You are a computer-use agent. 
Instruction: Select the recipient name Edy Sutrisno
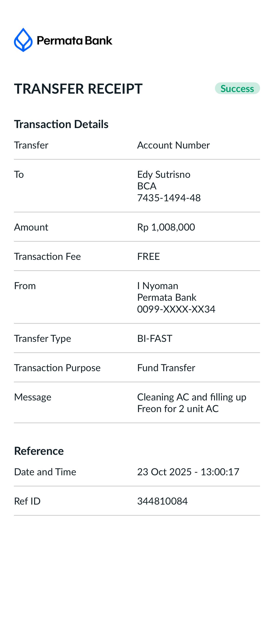click(164, 175)
